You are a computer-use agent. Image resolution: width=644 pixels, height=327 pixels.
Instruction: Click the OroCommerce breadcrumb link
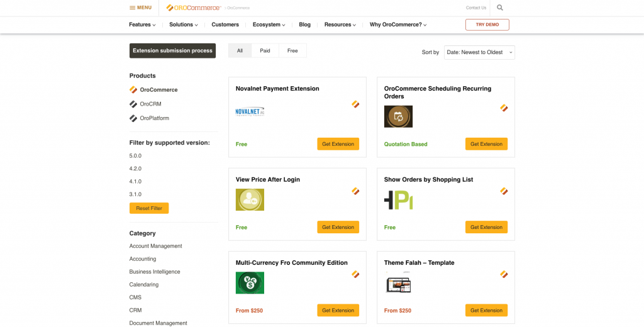238,8
